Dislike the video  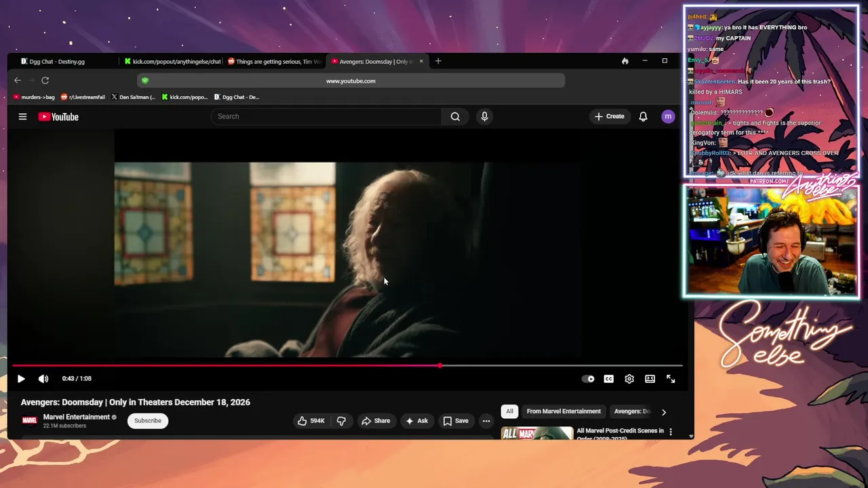click(x=341, y=421)
